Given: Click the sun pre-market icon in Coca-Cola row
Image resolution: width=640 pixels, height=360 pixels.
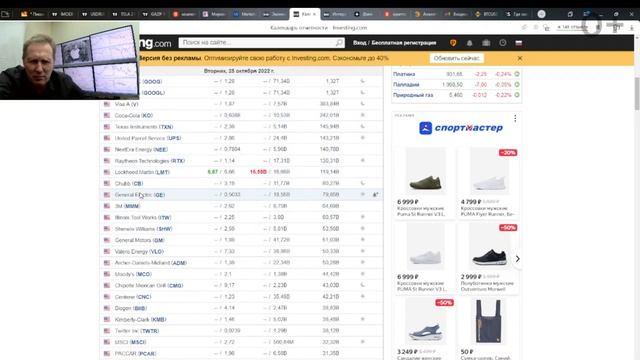Looking at the screenshot, I should (x=362, y=115).
